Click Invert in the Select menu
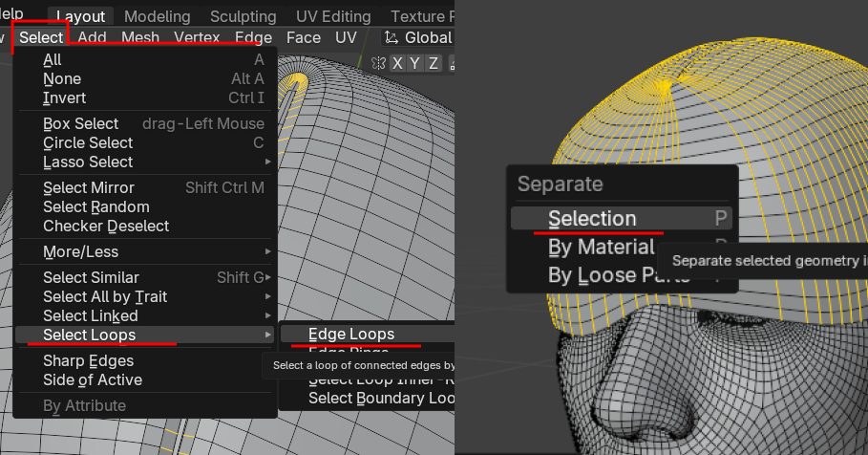 point(64,97)
